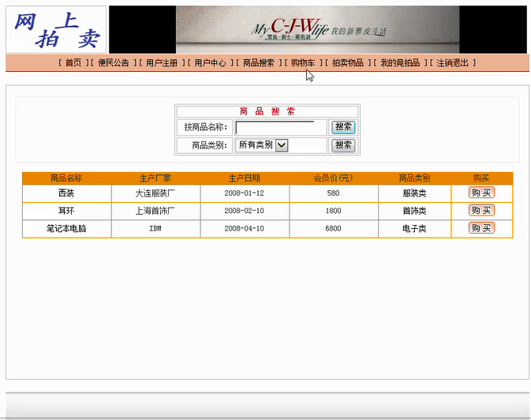Viewport: 531px width, 420px height.
Task: Click the price 6800 cell
Action: coord(333,229)
